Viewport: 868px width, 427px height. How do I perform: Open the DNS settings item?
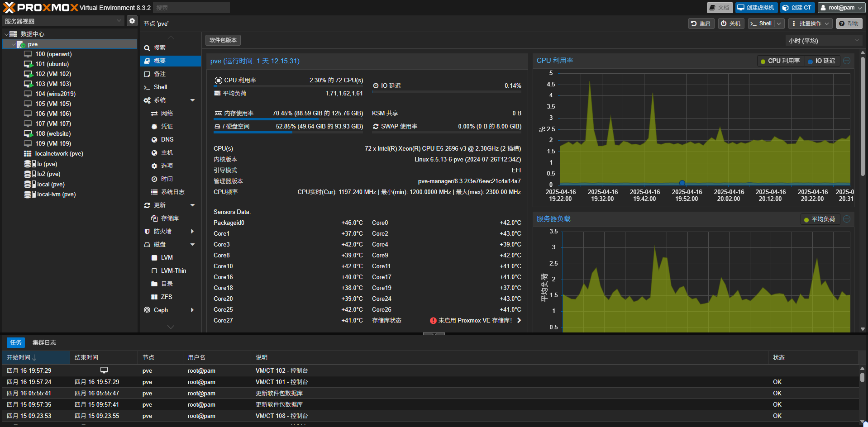click(x=167, y=140)
